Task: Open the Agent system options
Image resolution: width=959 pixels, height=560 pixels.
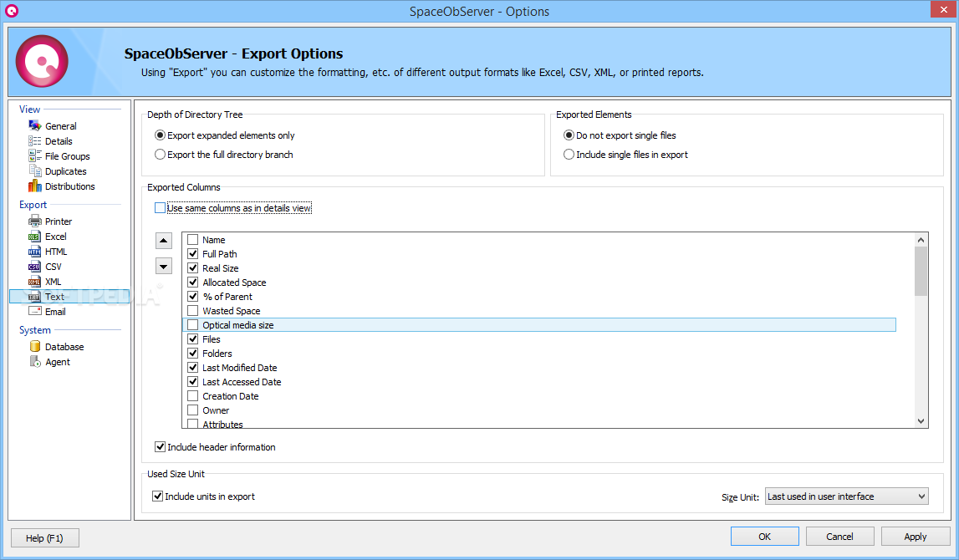Action: pos(58,362)
